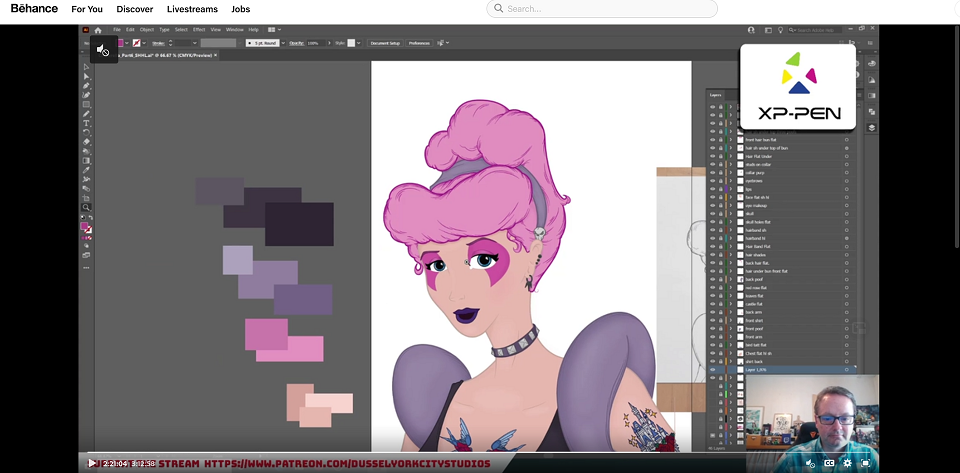Click the search magnifier icon in Behance
The image size is (960, 473).
point(498,9)
